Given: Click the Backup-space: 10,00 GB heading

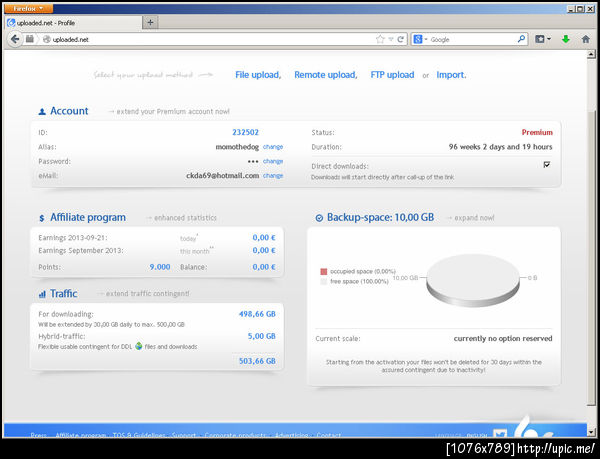Looking at the screenshot, I should (x=380, y=217).
